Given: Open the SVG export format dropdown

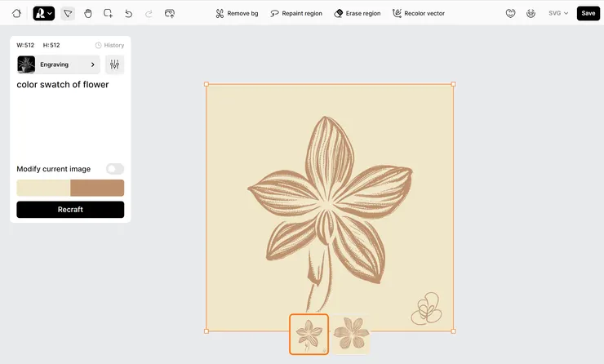Looking at the screenshot, I should pos(558,13).
